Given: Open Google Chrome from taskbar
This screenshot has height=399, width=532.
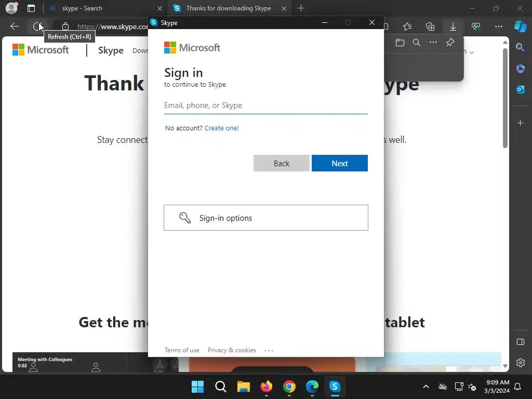Looking at the screenshot, I should click(x=289, y=387).
